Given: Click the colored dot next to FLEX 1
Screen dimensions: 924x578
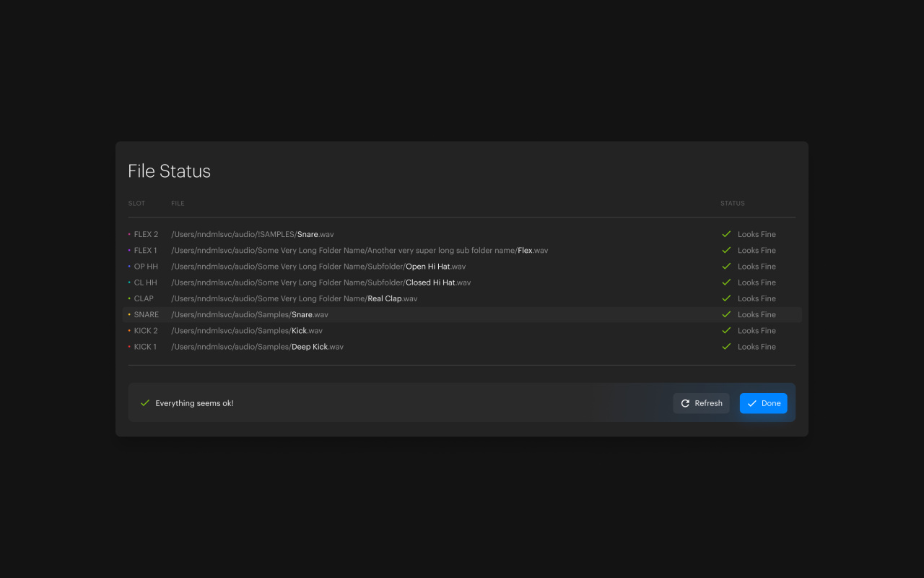Looking at the screenshot, I should 129,251.
